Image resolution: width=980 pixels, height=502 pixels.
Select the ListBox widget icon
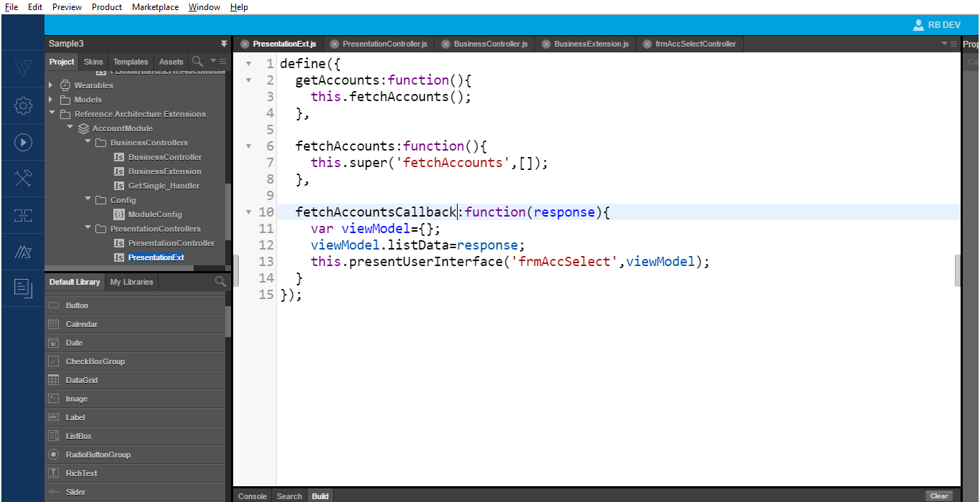point(53,436)
